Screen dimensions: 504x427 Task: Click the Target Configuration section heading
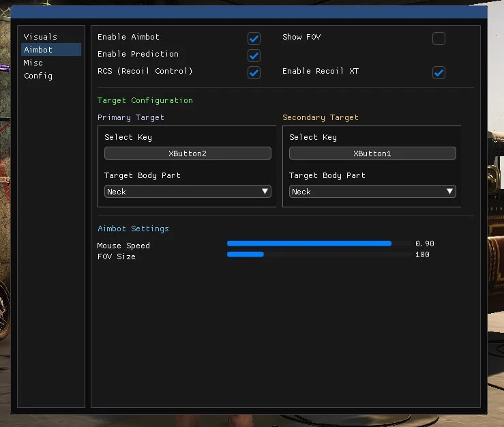click(x=145, y=100)
